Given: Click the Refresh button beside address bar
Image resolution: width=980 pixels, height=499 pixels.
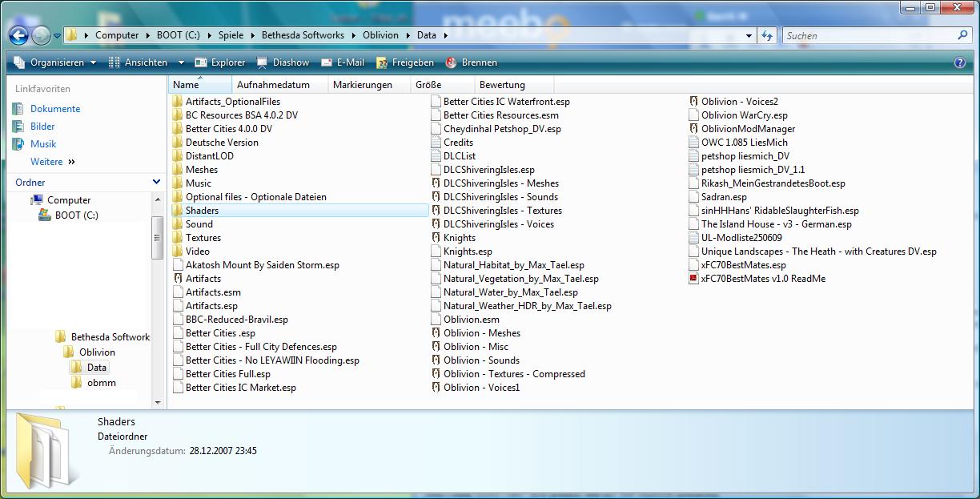Looking at the screenshot, I should 767,35.
